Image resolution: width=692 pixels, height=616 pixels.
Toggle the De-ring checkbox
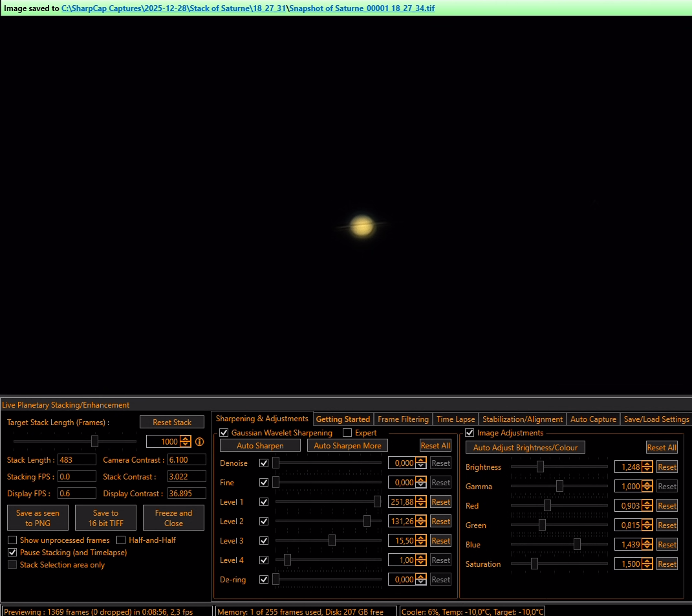[264, 580]
